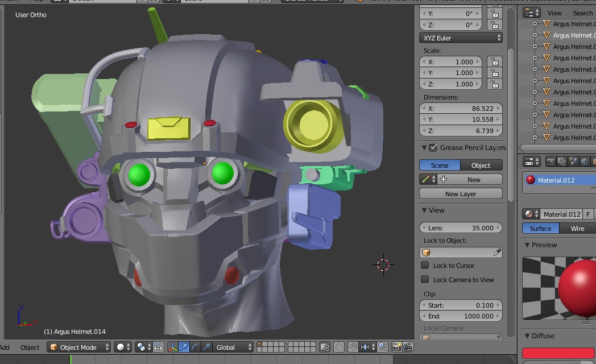Enable Lock Camera to View checkbox

click(425, 280)
